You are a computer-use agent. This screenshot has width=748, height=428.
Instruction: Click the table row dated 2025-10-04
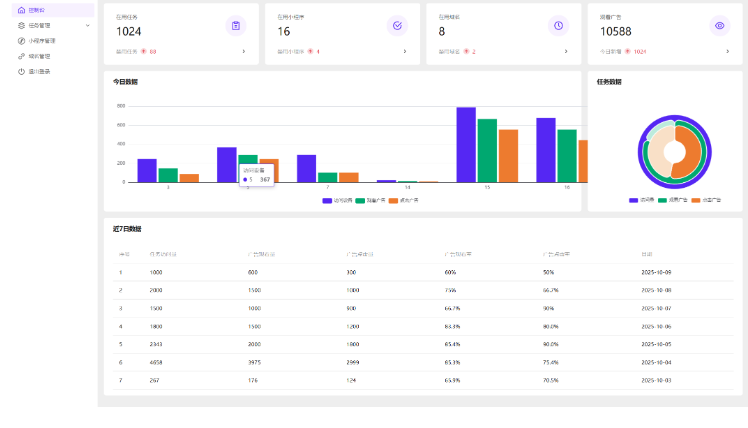tap(420, 361)
